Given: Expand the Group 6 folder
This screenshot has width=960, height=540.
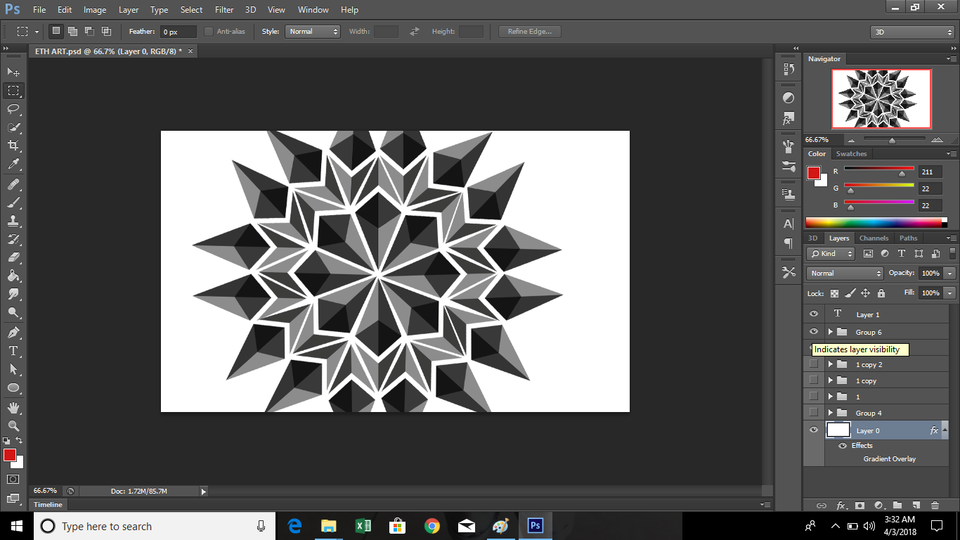Looking at the screenshot, I should pos(830,332).
